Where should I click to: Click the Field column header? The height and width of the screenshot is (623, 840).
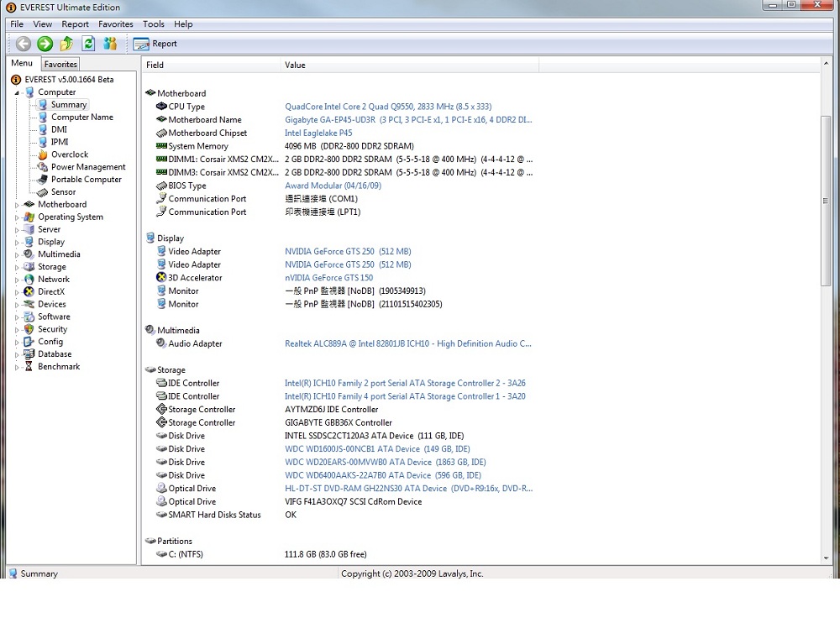click(155, 65)
